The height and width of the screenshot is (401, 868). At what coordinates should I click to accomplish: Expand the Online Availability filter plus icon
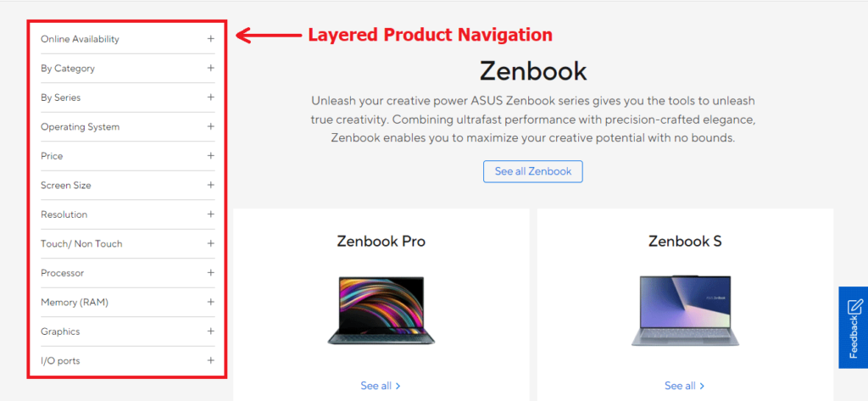coord(211,39)
